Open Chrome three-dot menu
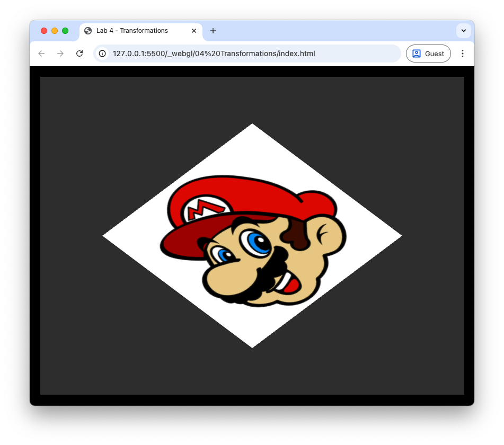The width and height of the screenshot is (504, 445). click(x=463, y=54)
